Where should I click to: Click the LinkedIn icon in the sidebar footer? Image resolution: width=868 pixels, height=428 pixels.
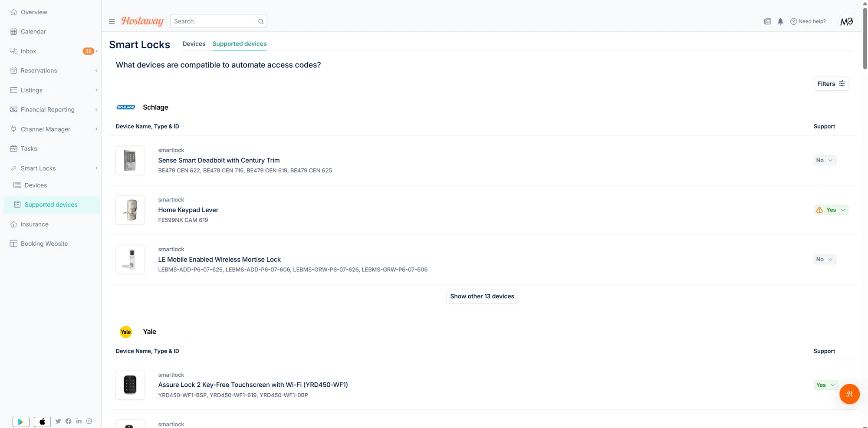(79, 421)
